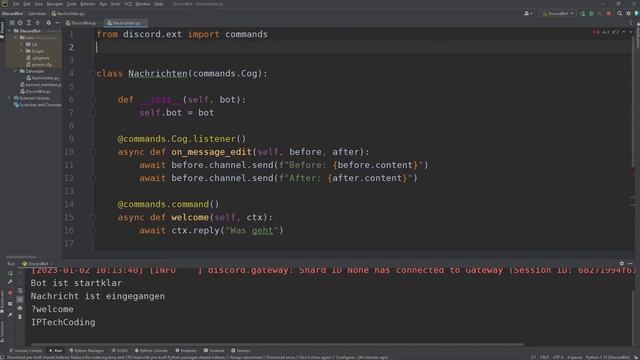The height and width of the screenshot is (360, 640).
Task: Expand External Libraries node
Action: 9,98
